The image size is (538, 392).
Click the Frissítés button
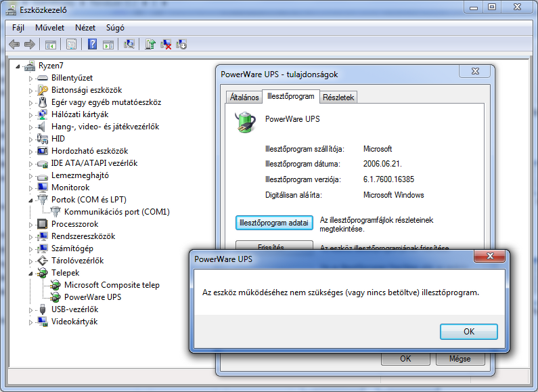[x=274, y=245]
